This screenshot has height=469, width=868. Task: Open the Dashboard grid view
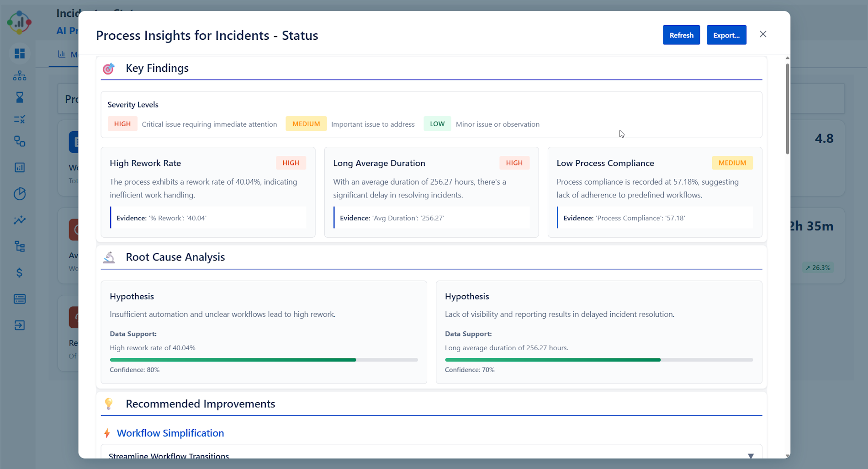pyautogui.click(x=20, y=53)
